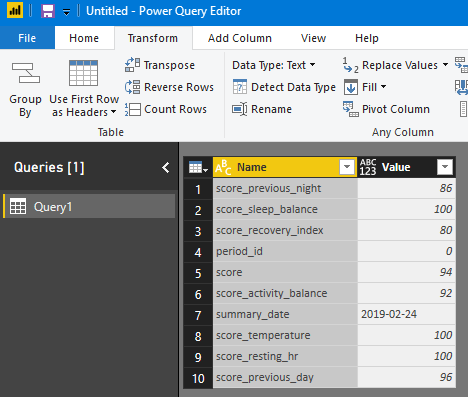Open the Help tab

pos(367,38)
